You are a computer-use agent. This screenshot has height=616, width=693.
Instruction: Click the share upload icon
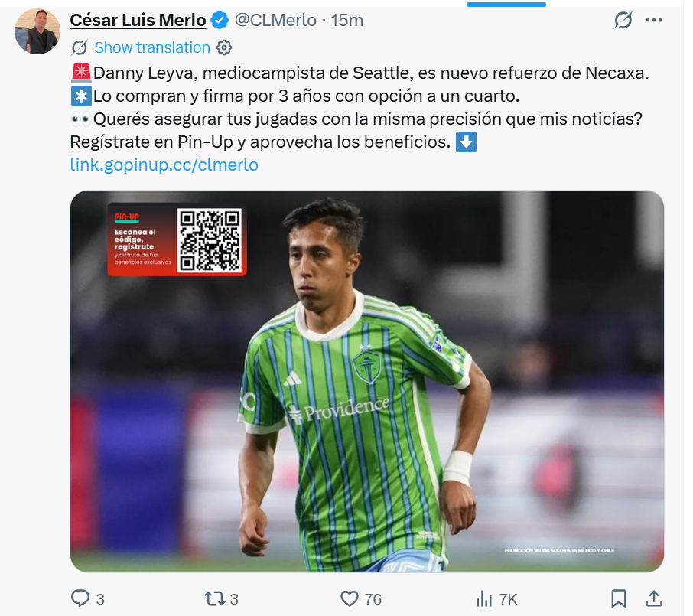654,598
